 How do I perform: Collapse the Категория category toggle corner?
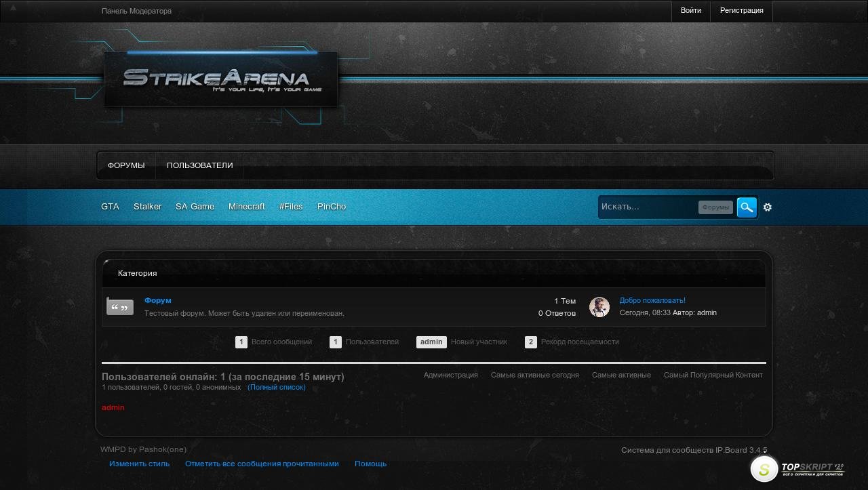[107, 263]
